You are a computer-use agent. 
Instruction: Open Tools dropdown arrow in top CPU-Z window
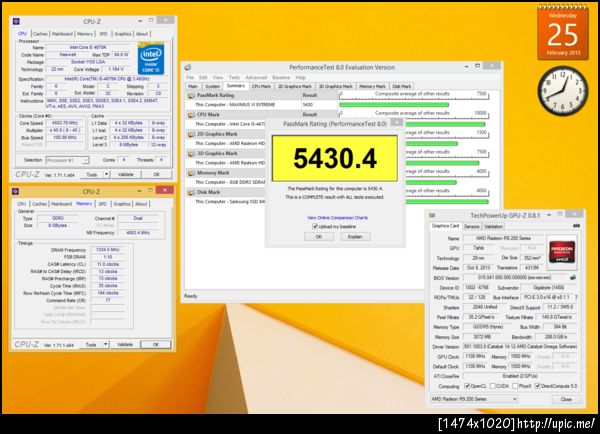pos(106,174)
